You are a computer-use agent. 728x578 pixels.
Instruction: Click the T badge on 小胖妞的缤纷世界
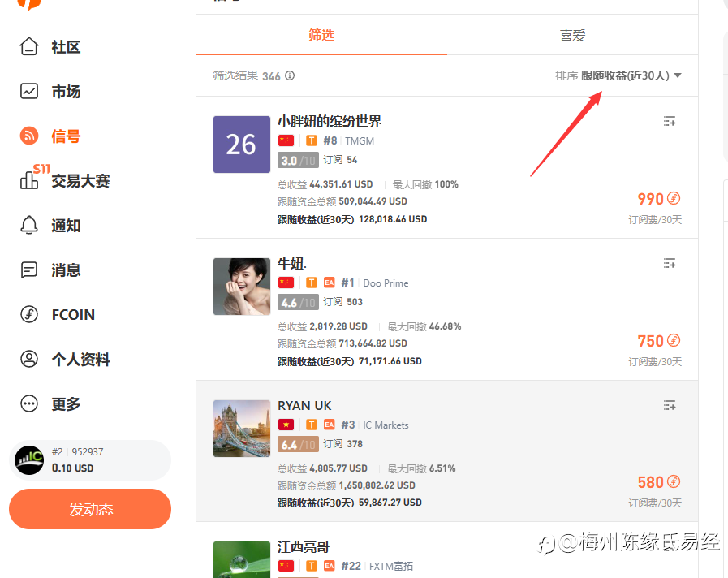[x=312, y=140]
